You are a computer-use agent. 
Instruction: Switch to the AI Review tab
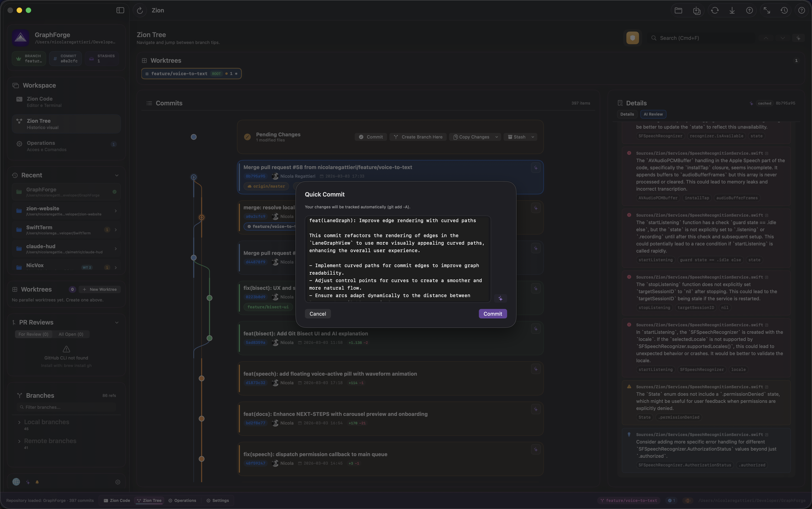[653, 114]
